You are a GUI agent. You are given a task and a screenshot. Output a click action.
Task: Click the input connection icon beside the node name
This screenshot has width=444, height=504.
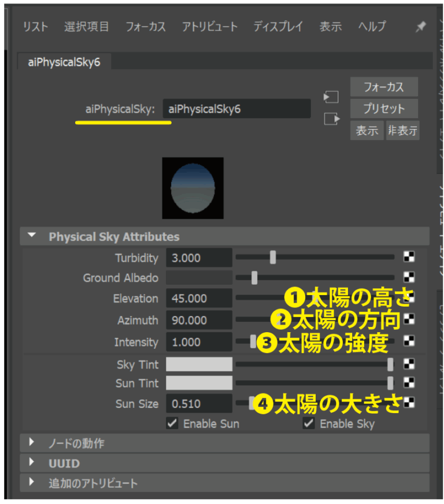coord(331,97)
